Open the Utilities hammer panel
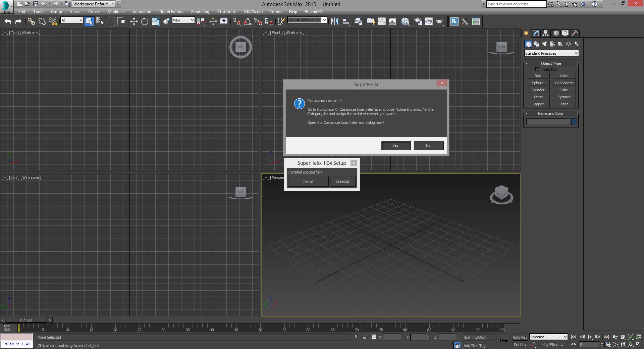The image size is (644, 349). (x=575, y=33)
